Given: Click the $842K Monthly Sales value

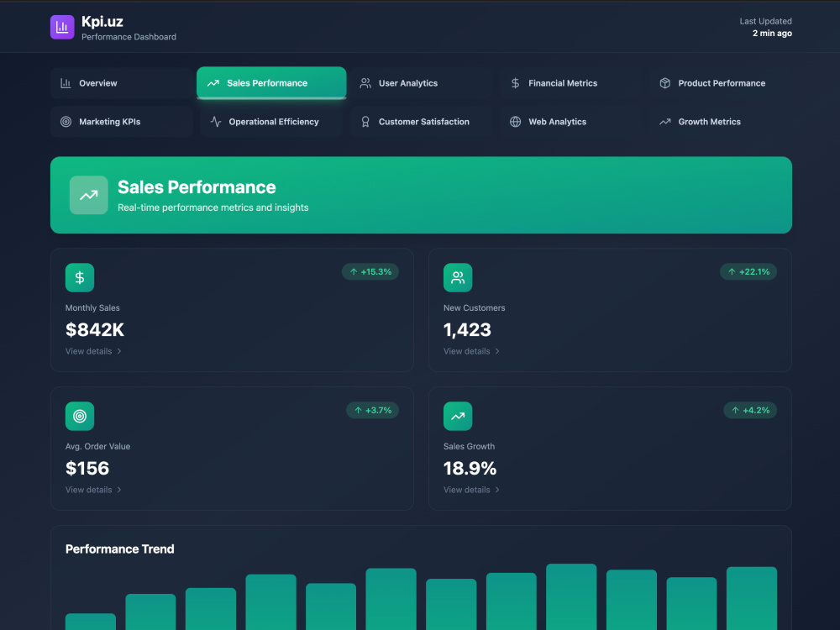Looking at the screenshot, I should (x=95, y=329).
